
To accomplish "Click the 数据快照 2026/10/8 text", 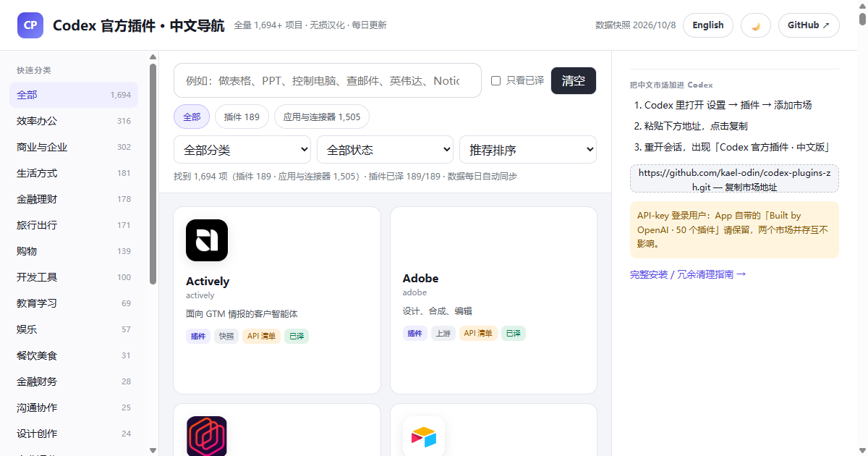I will pyautogui.click(x=635, y=25).
